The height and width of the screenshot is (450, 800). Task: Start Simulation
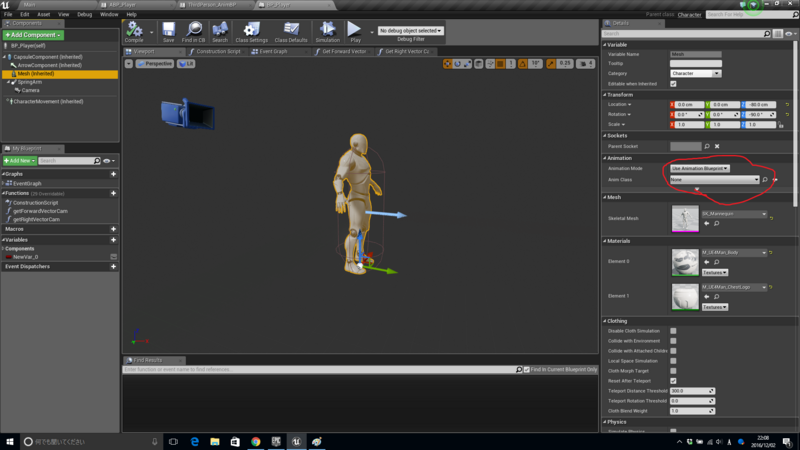327,32
